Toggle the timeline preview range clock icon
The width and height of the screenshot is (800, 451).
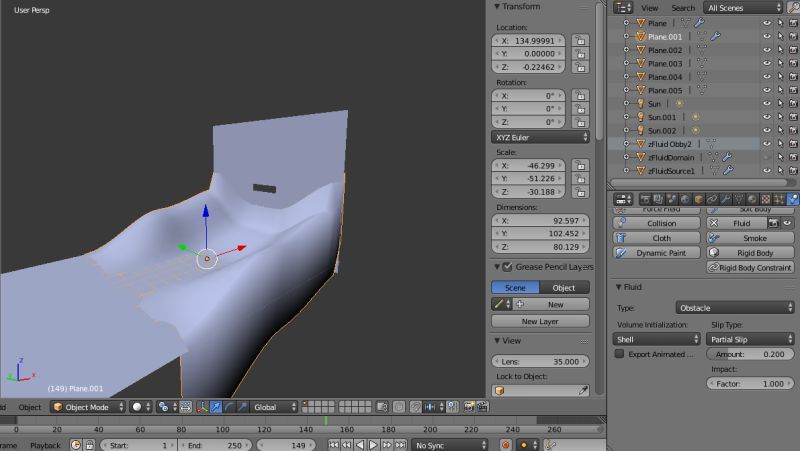[x=76, y=445]
